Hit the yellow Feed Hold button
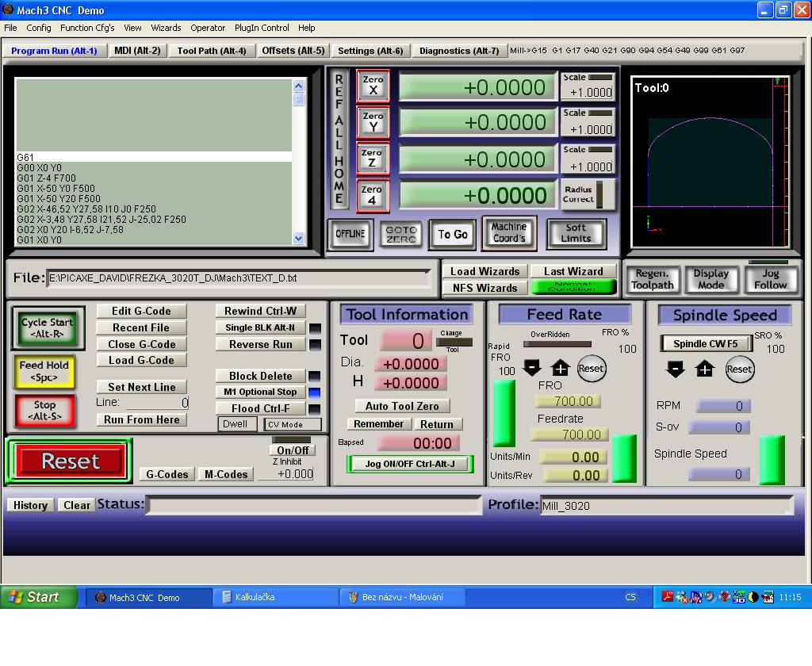This screenshot has height=666, width=812. click(44, 371)
